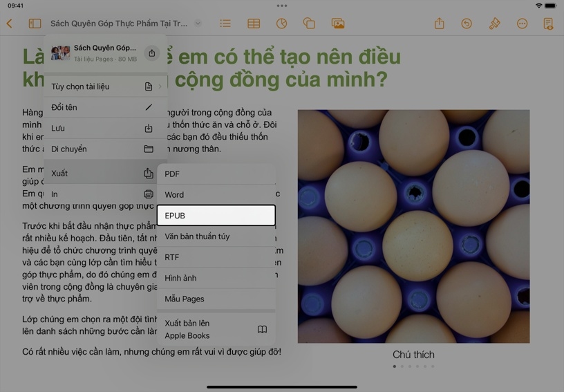Share document from menu header button

click(152, 53)
